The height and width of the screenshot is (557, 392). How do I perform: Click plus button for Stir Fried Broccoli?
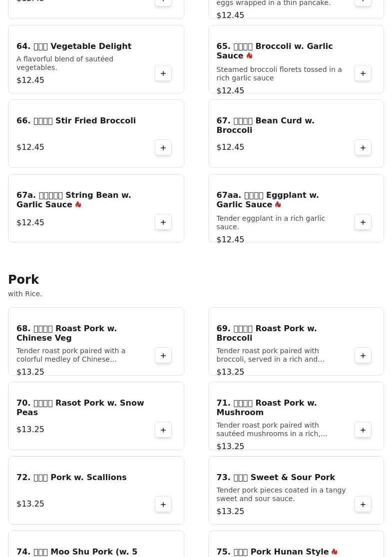tap(163, 148)
